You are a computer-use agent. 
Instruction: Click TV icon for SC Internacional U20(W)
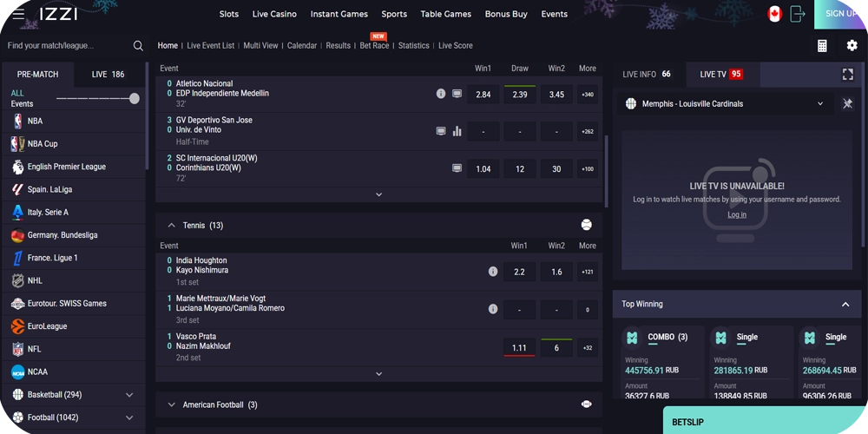tap(457, 168)
